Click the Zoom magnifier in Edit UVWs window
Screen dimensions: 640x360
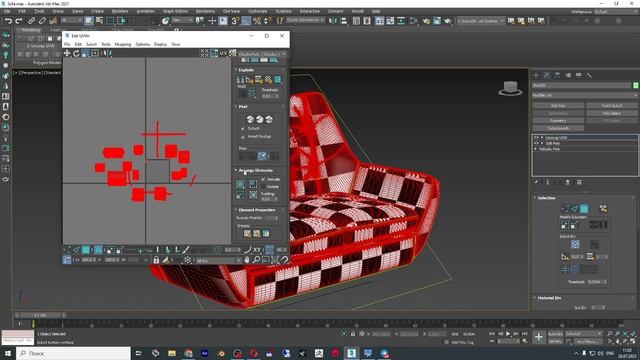pos(256,260)
